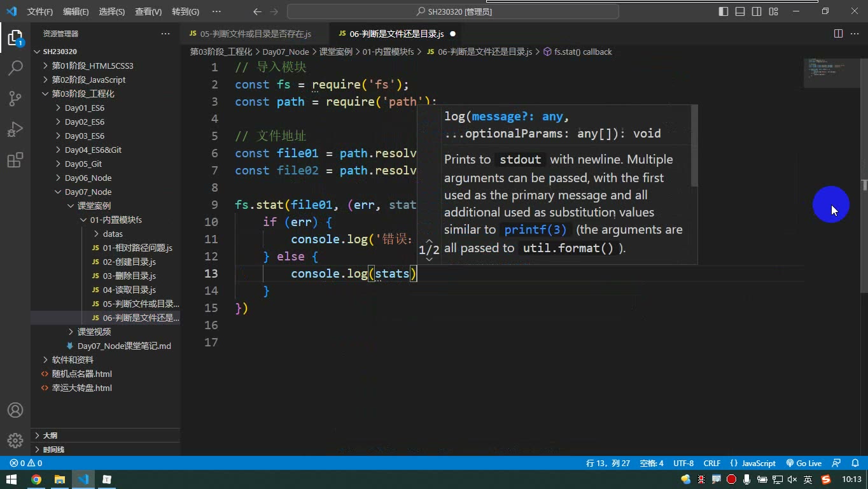Toggle the bottom panel

click(x=740, y=11)
